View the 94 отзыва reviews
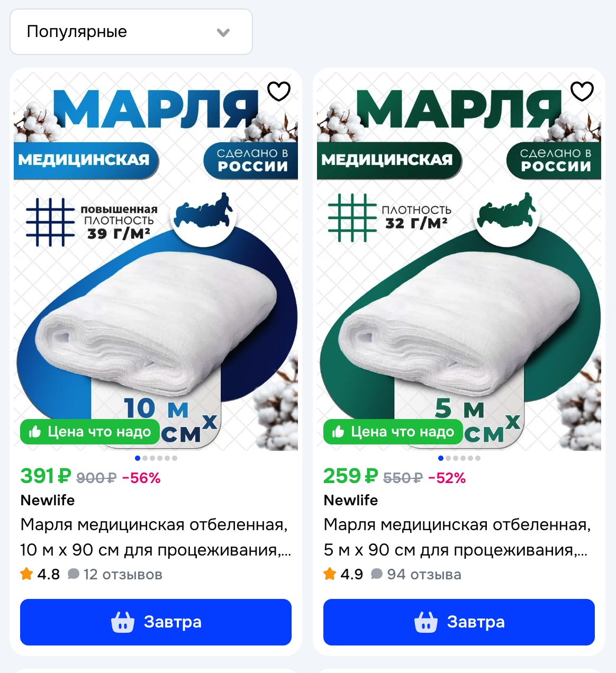The image size is (616, 673). [x=416, y=575]
